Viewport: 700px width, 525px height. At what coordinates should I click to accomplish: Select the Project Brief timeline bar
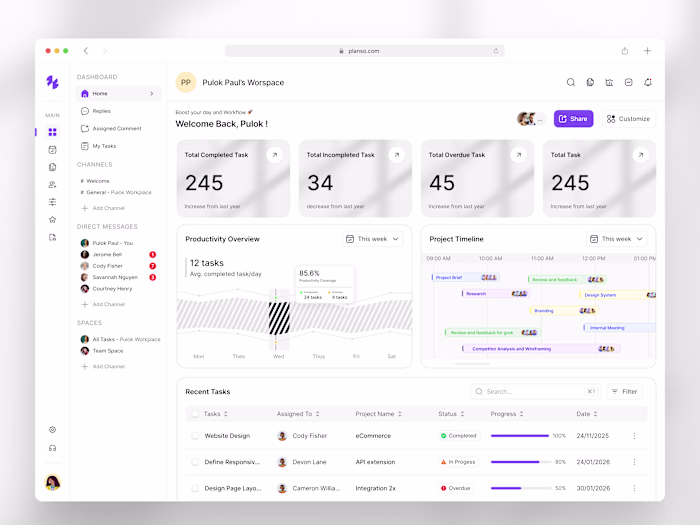click(x=465, y=278)
